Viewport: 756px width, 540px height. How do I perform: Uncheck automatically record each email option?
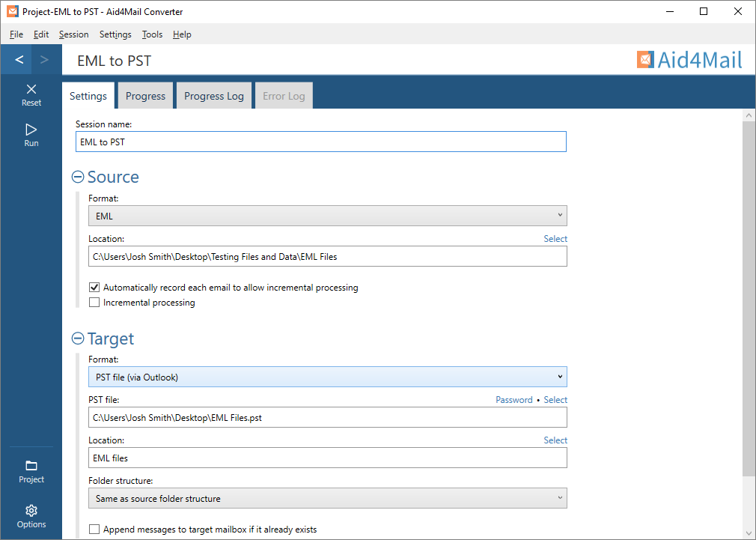[94, 287]
